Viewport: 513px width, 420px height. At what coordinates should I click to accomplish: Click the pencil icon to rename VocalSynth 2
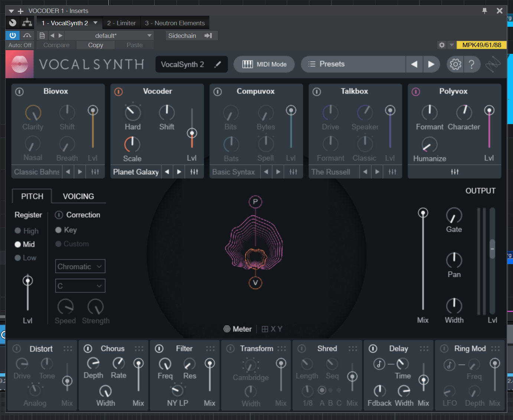(x=218, y=64)
